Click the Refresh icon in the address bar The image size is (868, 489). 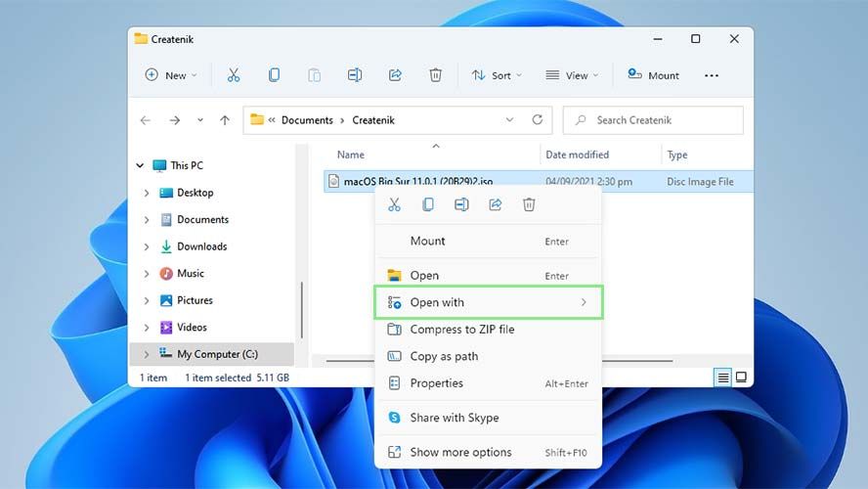point(537,119)
